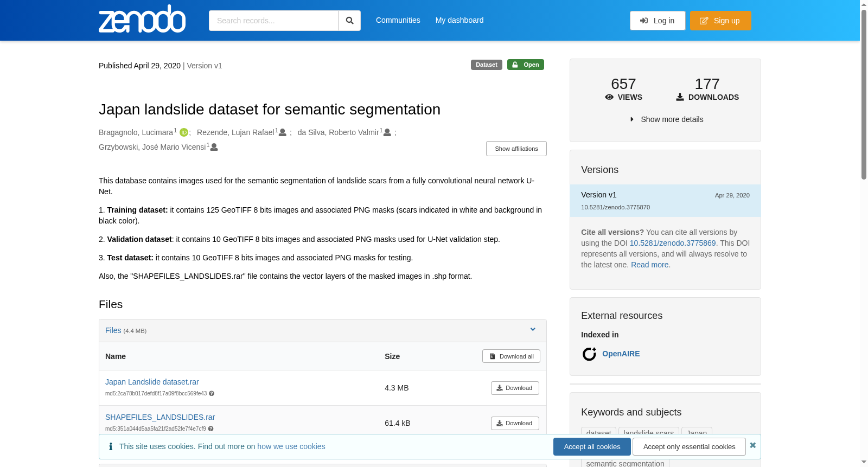Open the Communities menu item
Screen dimensions: 868x467
coord(398,20)
